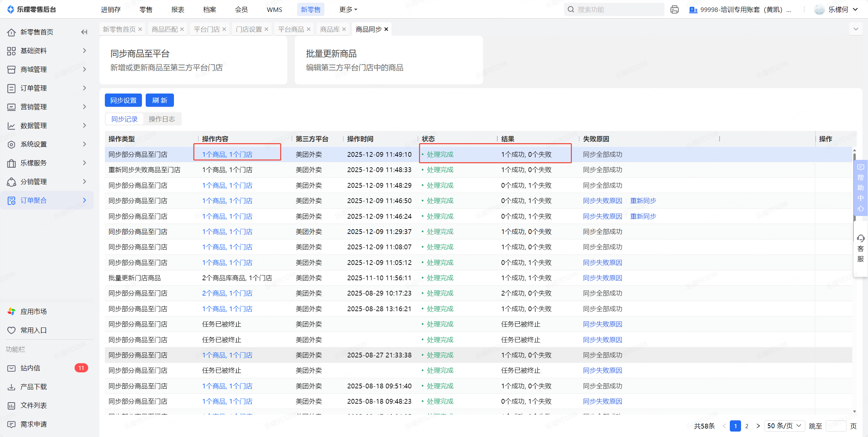Click the 应用市场 colorful icon

[x=11, y=312]
